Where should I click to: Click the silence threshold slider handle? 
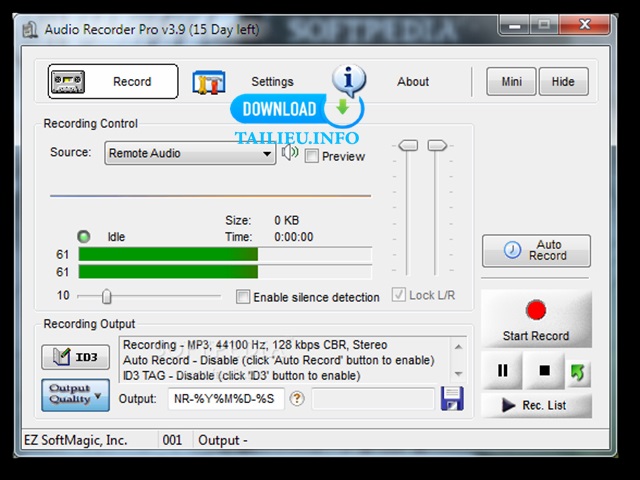[107, 296]
